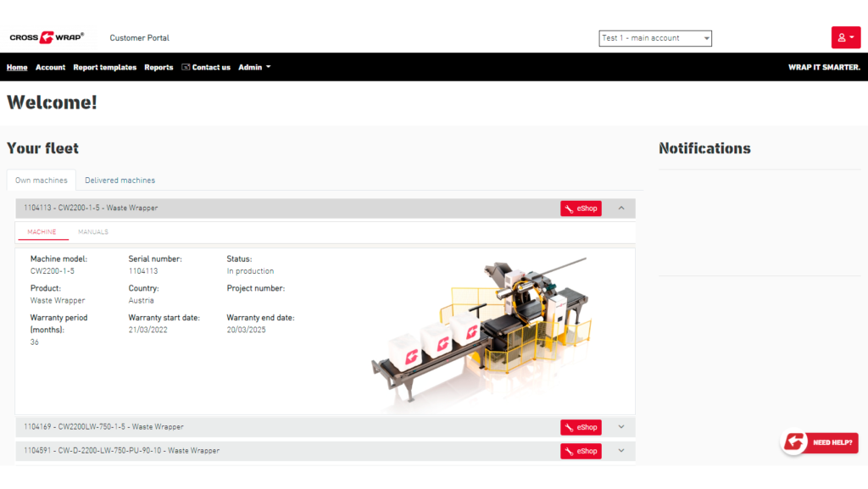868x489 pixels.
Task: Go to the Home menu item
Action: tap(17, 68)
